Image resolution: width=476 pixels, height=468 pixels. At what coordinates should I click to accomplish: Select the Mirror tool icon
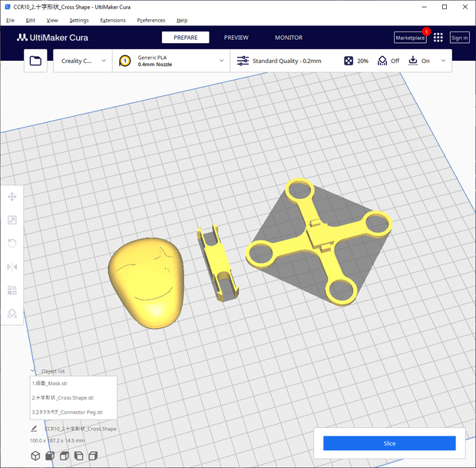tap(12, 267)
